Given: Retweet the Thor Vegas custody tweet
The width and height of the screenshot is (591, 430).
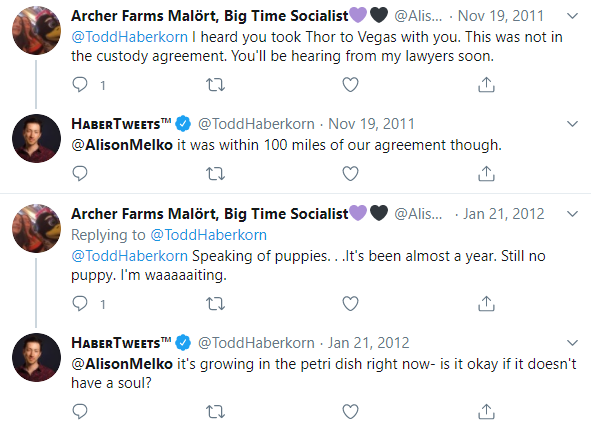Looking at the screenshot, I should coord(215,85).
